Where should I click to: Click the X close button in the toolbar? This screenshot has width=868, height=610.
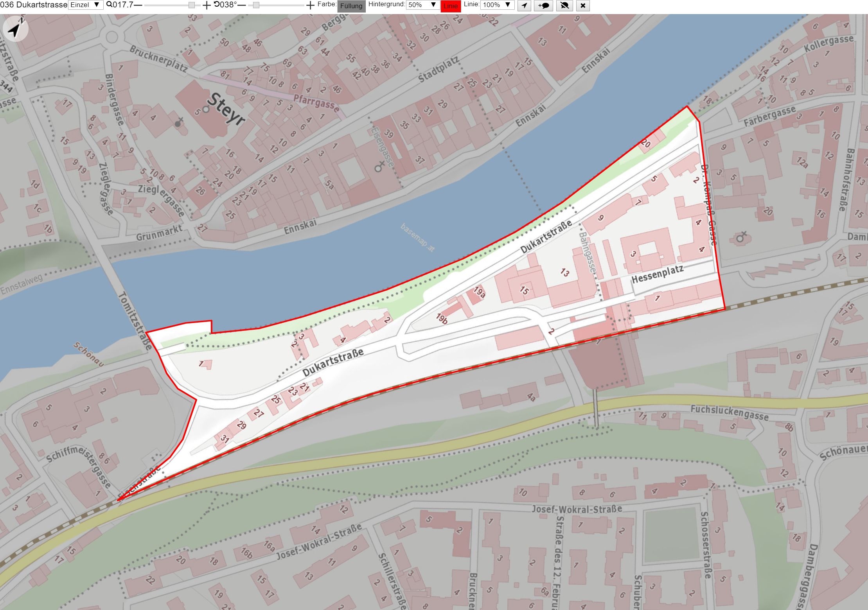[x=583, y=5]
